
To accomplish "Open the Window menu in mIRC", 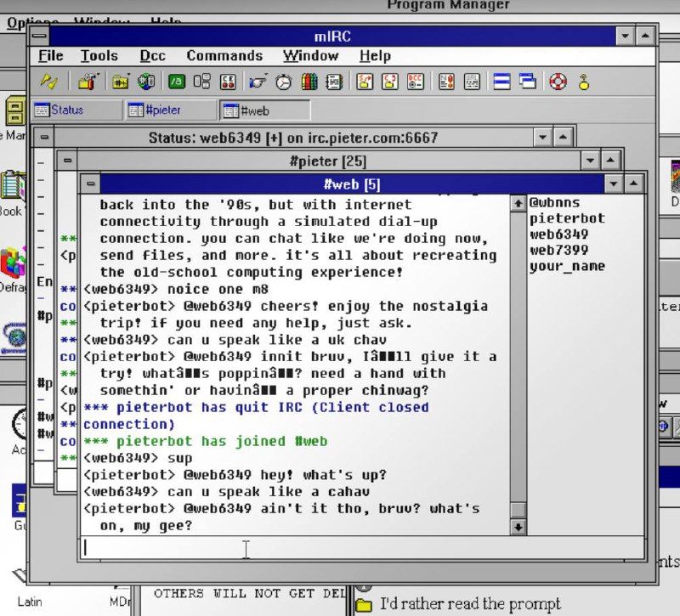I will [310, 55].
